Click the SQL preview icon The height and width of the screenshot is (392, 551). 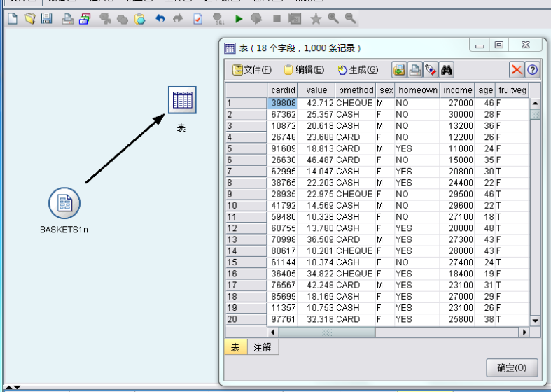coord(218,19)
